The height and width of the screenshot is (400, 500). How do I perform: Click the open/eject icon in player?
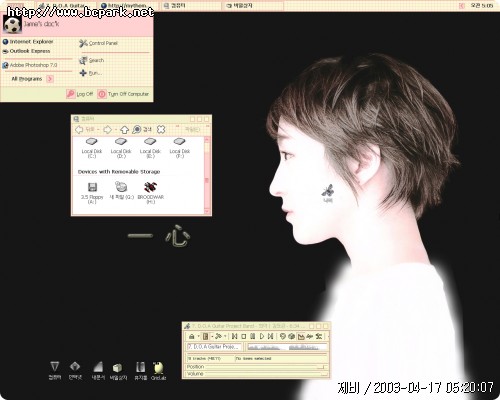pos(192,336)
